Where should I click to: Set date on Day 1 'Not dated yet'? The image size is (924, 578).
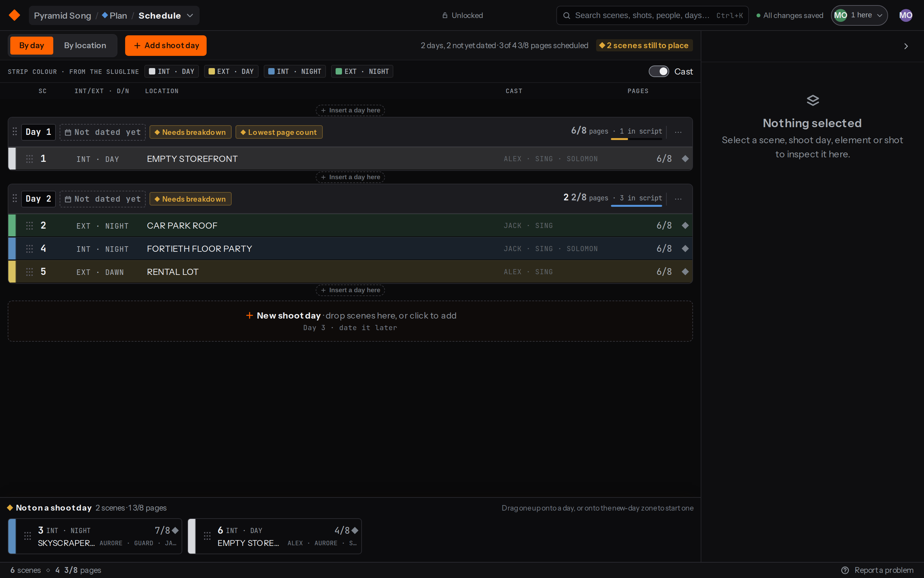point(102,132)
